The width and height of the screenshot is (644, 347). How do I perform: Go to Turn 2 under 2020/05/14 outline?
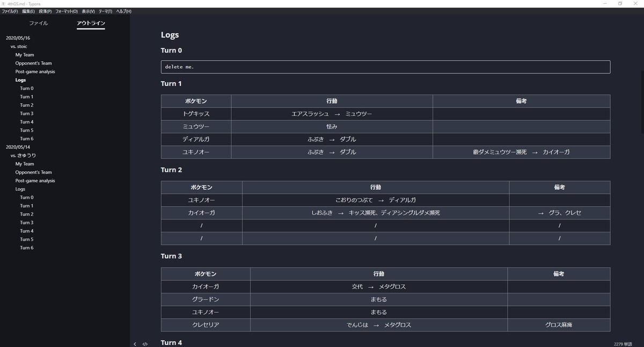click(x=27, y=214)
